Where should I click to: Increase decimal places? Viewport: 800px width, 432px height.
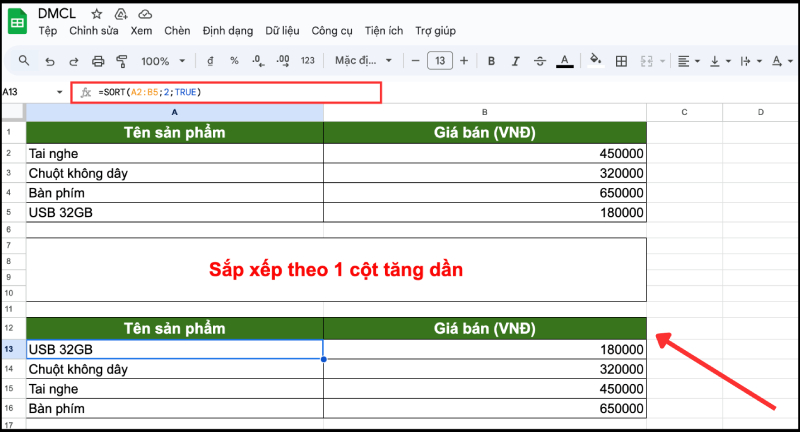tap(283, 61)
